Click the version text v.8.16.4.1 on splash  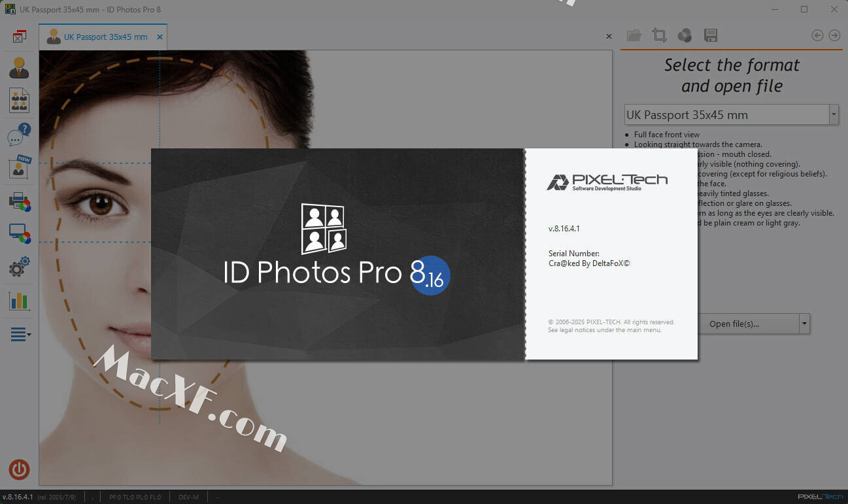click(x=564, y=229)
